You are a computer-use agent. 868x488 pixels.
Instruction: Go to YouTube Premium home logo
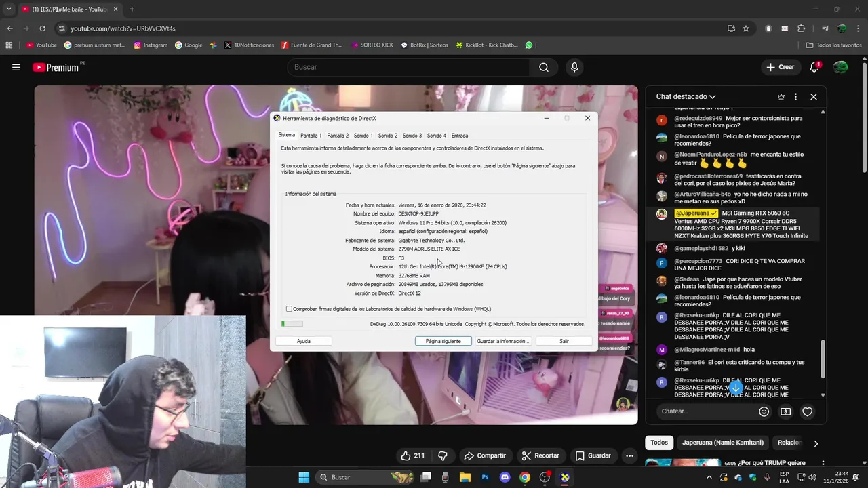pos(56,67)
